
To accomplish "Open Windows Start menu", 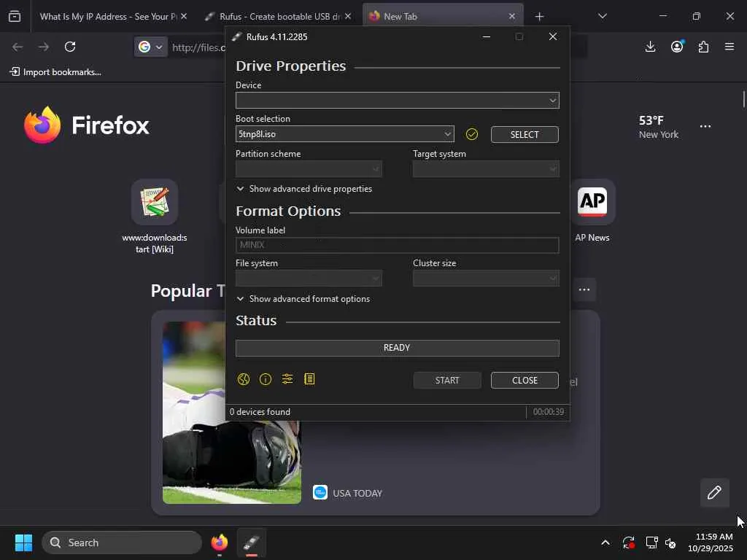I will [23, 542].
